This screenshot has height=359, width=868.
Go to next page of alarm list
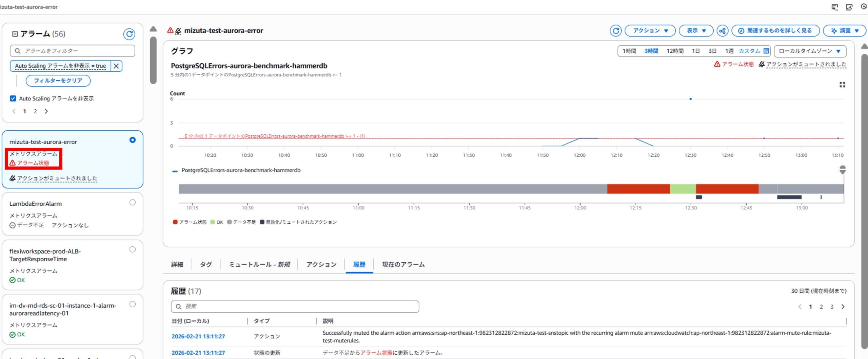46,111
